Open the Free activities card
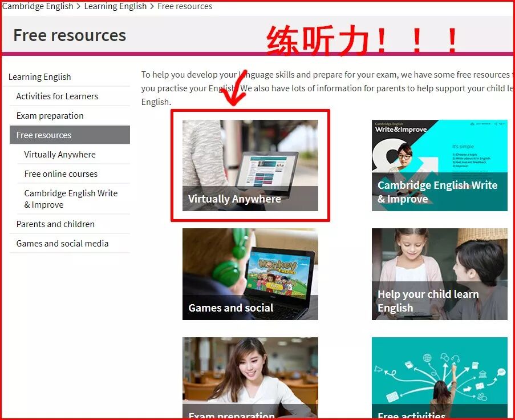The image size is (515, 420). [x=440, y=378]
